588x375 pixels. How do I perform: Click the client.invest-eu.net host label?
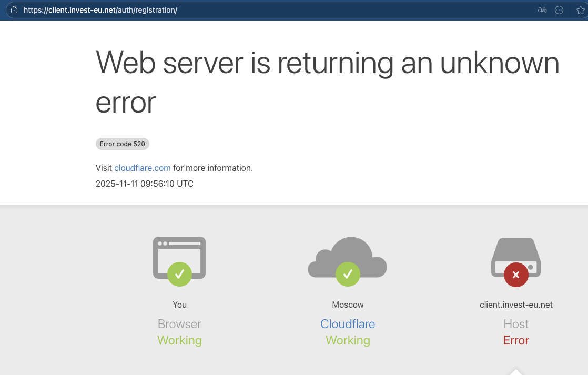click(516, 305)
